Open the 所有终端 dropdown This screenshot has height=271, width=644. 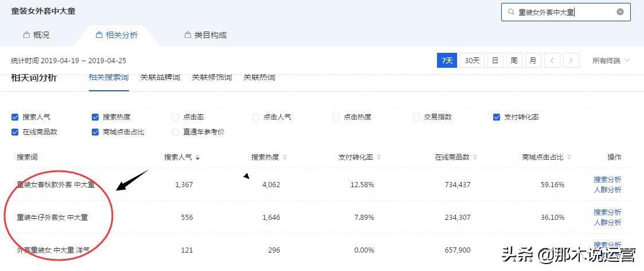tap(611, 60)
